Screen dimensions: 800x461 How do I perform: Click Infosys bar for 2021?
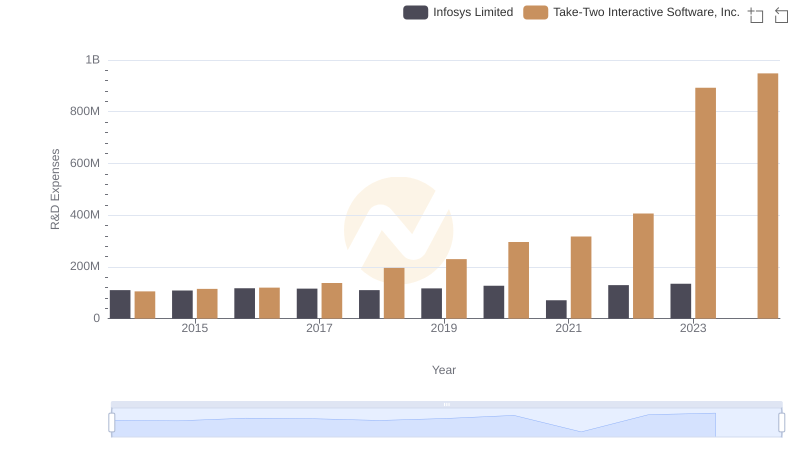(556, 310)
